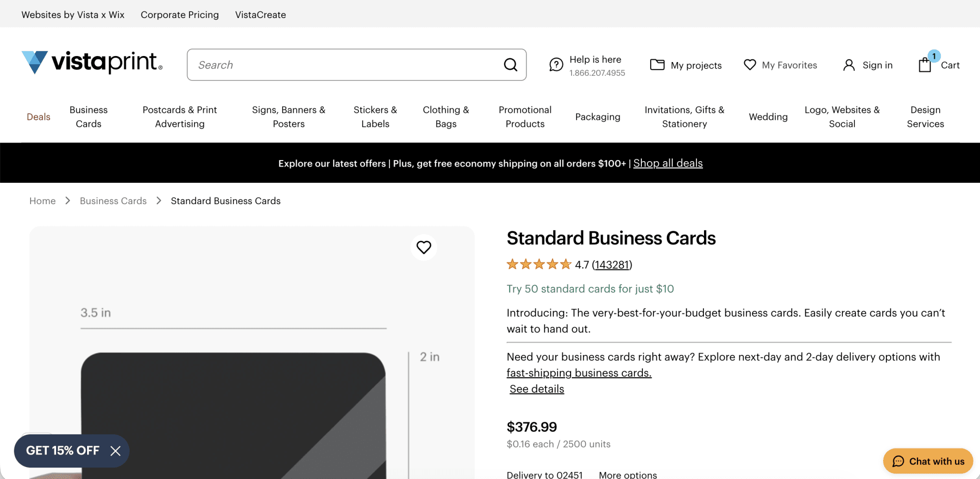This screenshot has height=479, width=980.
Task: Click Websites by Vista x Wix link
Action: pyautogui.click(x=73, y=15)
